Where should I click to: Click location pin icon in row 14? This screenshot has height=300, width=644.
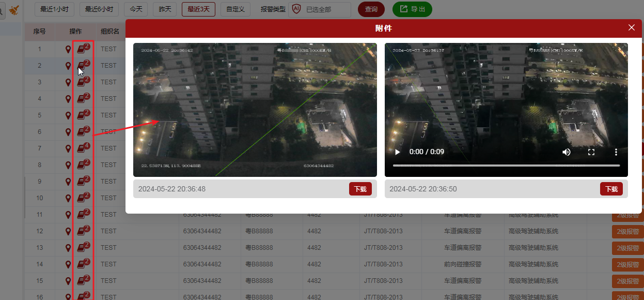[x=68, y=265]
